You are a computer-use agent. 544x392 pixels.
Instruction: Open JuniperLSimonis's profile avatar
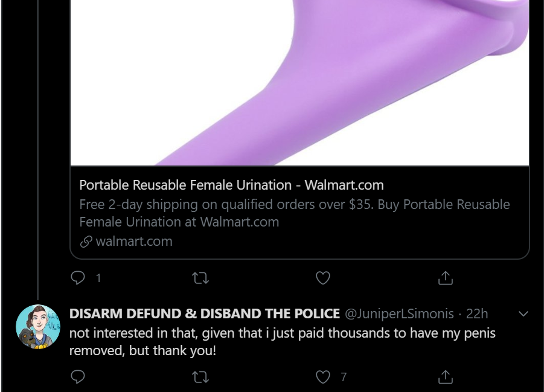(x=38, y=327)
